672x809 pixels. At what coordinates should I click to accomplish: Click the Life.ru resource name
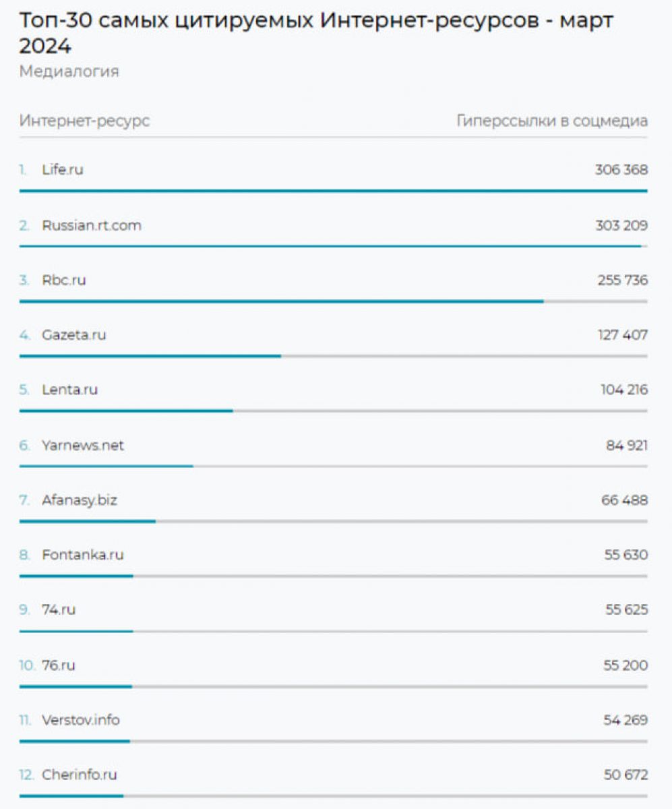tap(63, 170)
